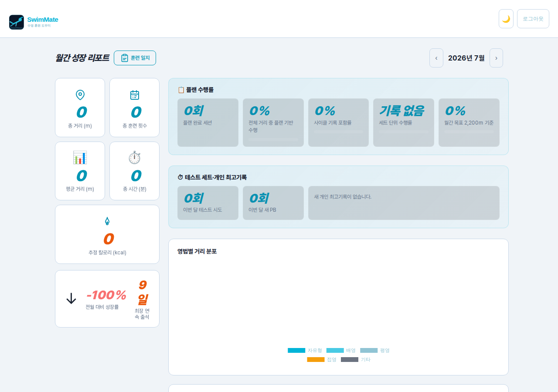The image size is (558, 392).
Task: Click the calendar icon above 총 훈련 횟수
Action: [135, 95]
